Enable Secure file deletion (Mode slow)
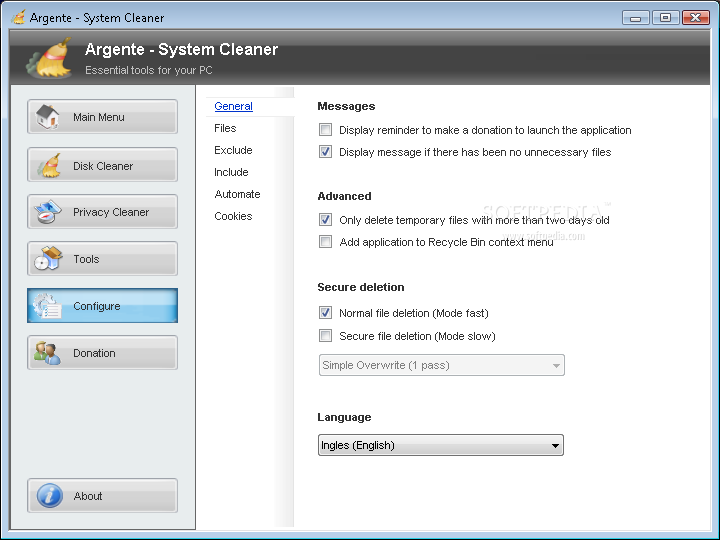This screenshot has width=720, height=540. tap(325, 336)
